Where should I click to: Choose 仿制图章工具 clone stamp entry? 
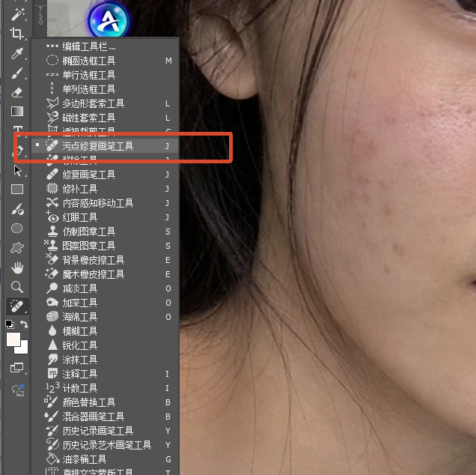tap(106, 232)
